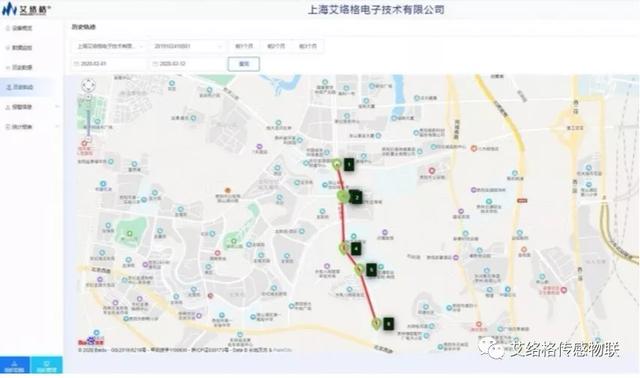
Task: Click the map pan direction control
Action: 89,85
